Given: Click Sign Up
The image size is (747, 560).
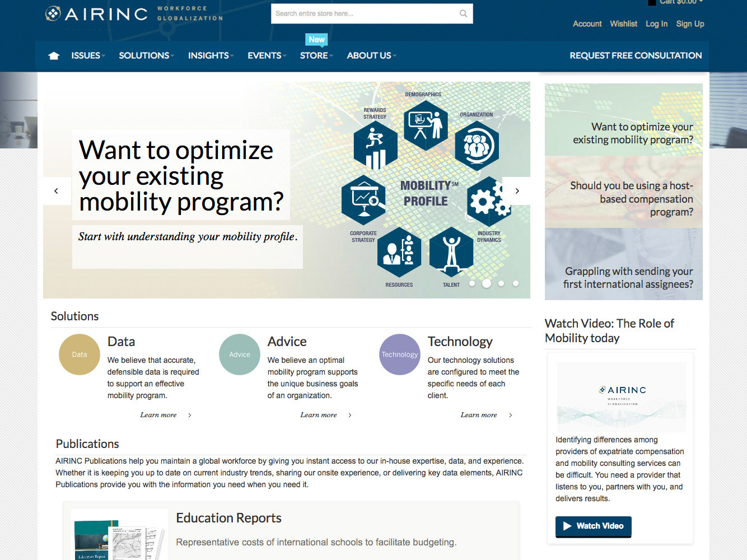Looking at the screenshot, I should [690, 24].
